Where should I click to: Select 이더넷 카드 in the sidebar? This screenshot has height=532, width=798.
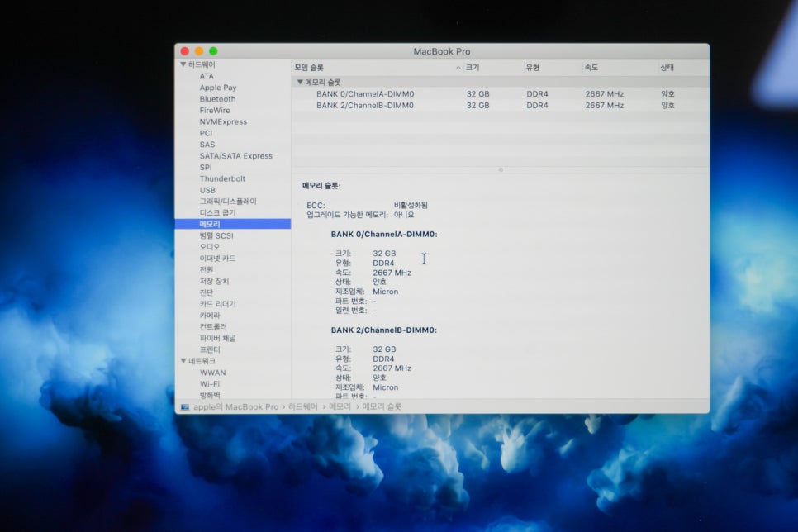[x=217, y=259]
